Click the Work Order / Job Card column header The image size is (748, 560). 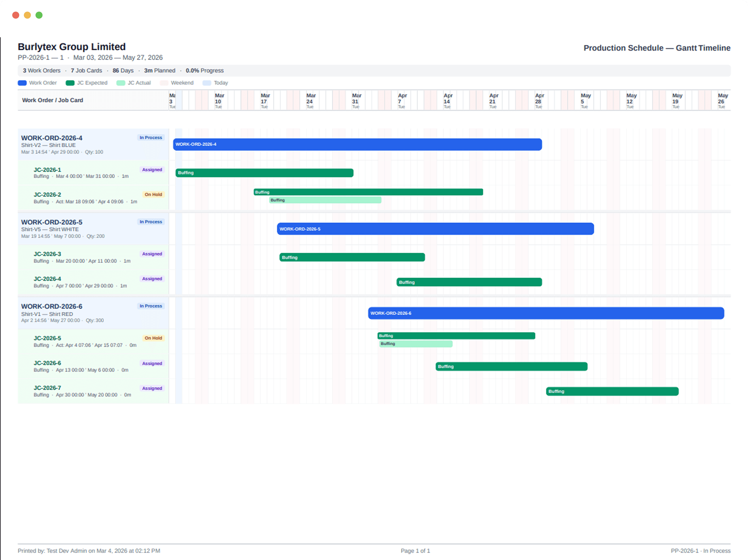[52, 100]
